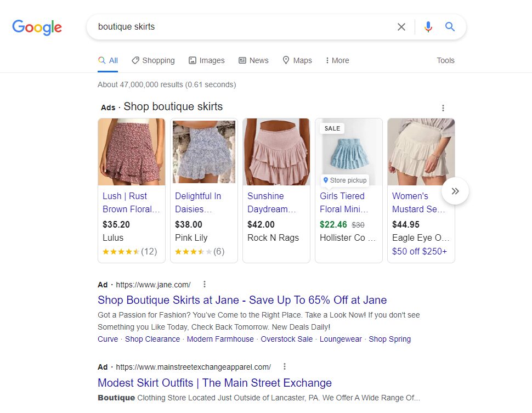Open the Modest Skirt Outfits result
This screenshot has width=532, height=413.
tap(214, 383)
